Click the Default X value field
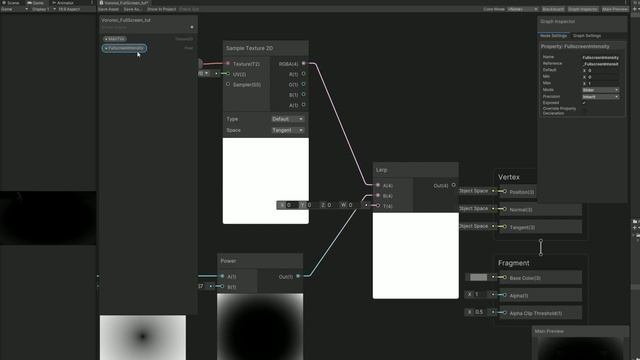 pos(603,71)
